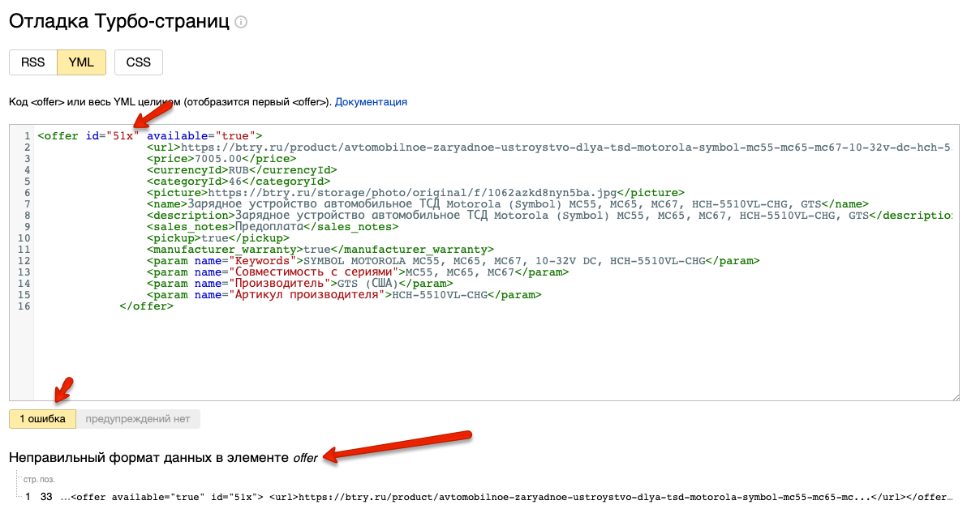
Task: Click the picture URL line in code
Action: [415, 193]
